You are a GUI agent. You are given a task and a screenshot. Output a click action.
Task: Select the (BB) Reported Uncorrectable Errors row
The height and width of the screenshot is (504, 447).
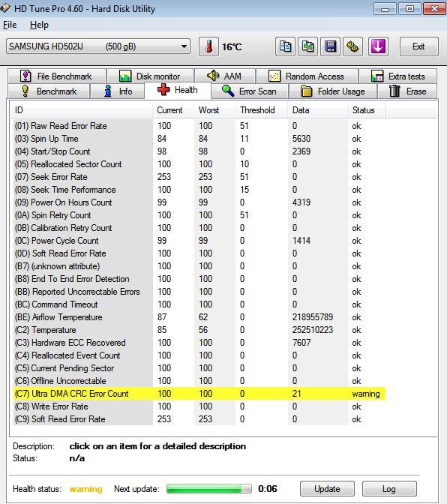click(199, 292)
